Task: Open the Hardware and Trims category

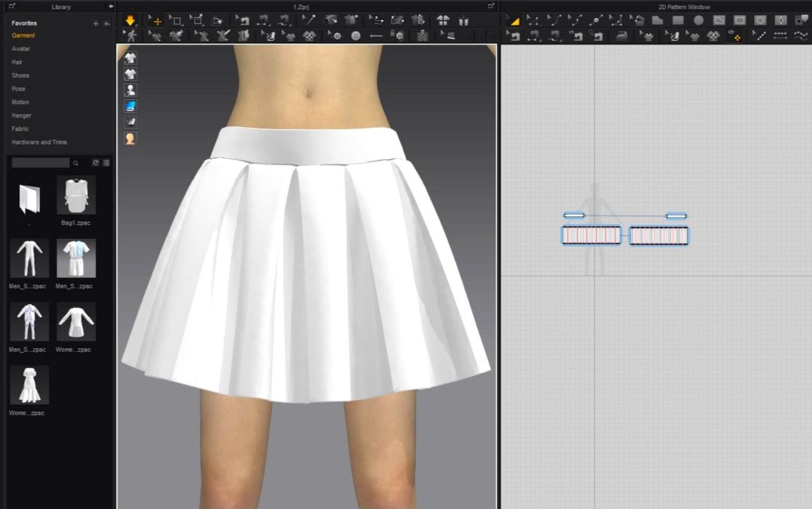Action: point(40,142)
